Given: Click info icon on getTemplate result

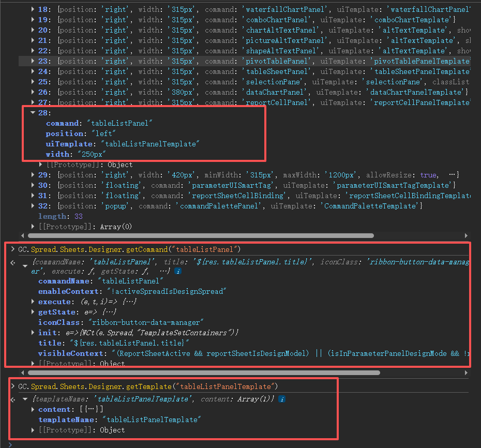Looking at the screenshot, I should point(282,399).
